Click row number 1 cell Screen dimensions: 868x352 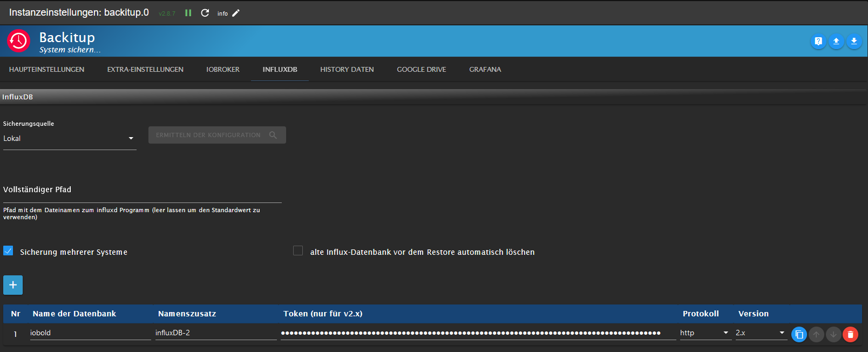coord(15,334)
